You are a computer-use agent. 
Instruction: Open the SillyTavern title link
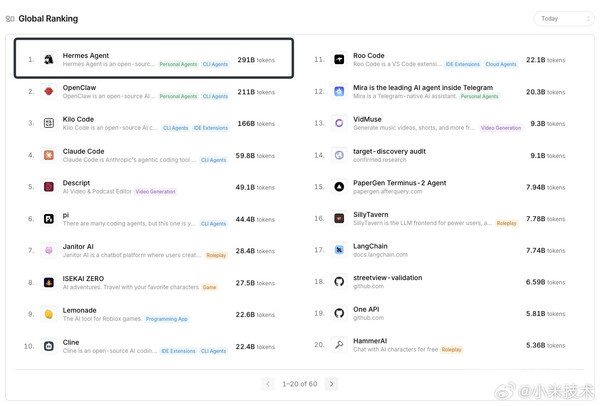(x=370, y=214)
